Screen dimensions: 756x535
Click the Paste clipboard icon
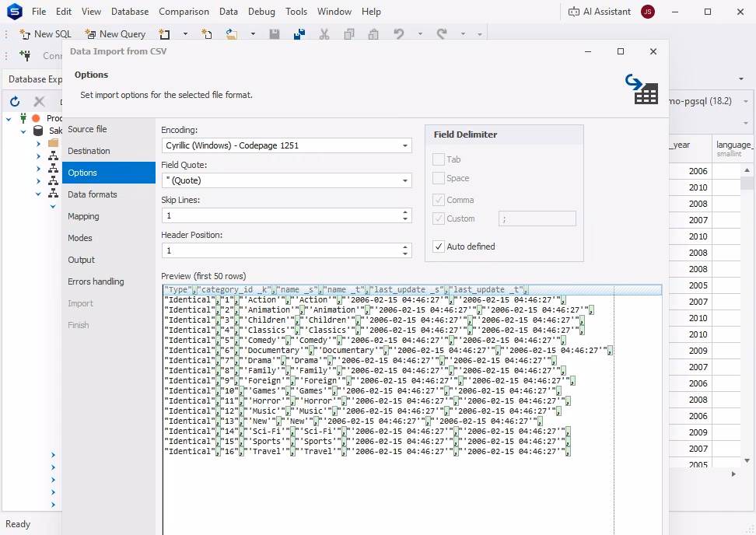(373, 33)
